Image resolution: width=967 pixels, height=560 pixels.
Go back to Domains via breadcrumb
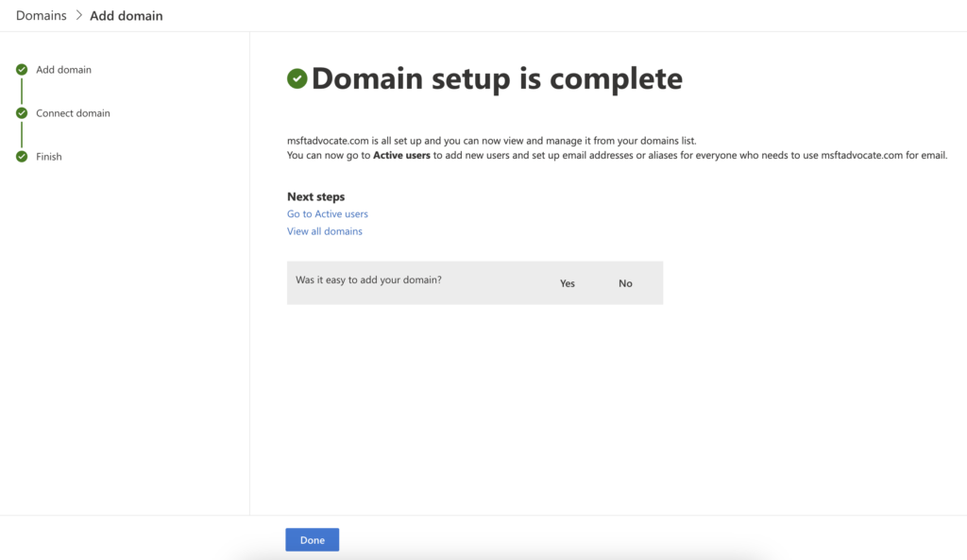tap(42, 16)
